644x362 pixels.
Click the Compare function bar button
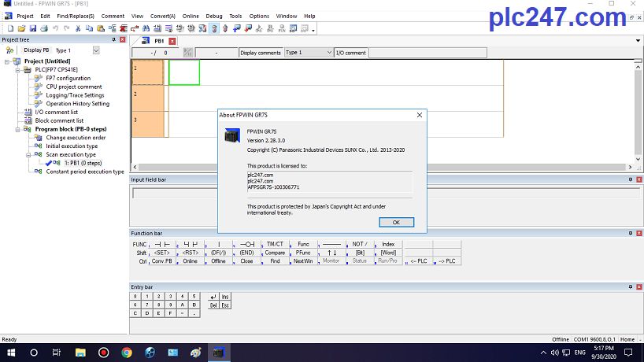click(x=276, y=253)
